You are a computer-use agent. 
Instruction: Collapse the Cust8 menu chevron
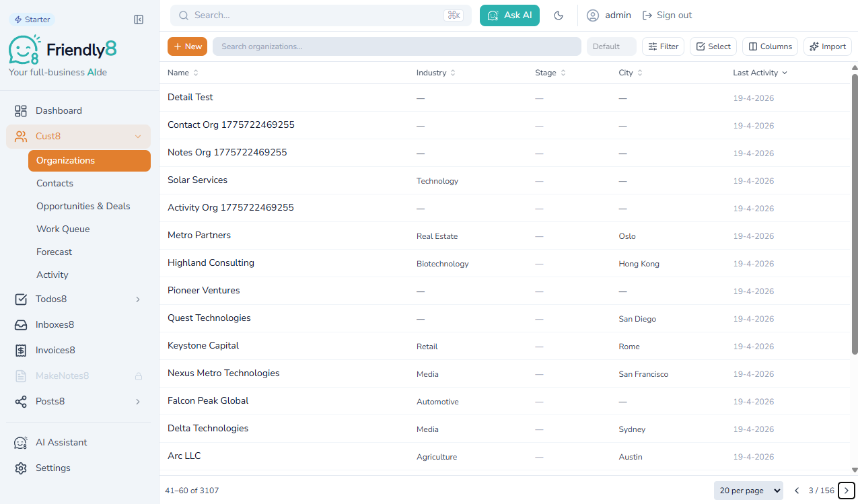coord(138,137)
